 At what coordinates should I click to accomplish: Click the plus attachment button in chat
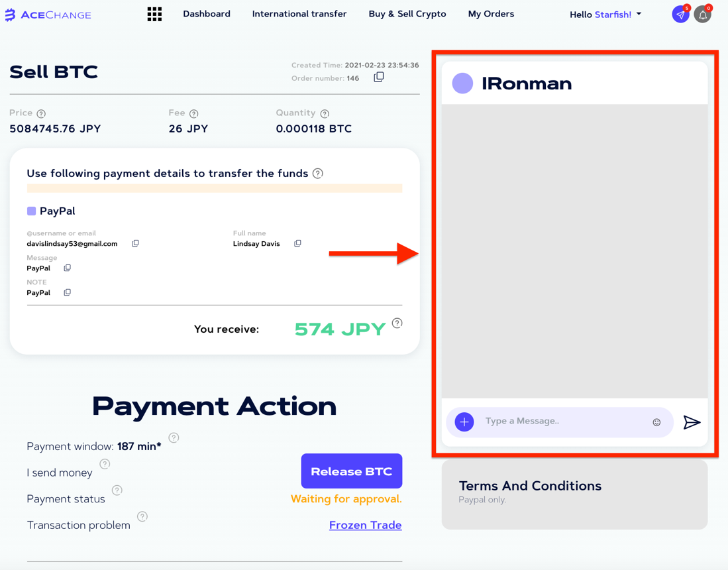pyautogui.click(x=464, y=422)
